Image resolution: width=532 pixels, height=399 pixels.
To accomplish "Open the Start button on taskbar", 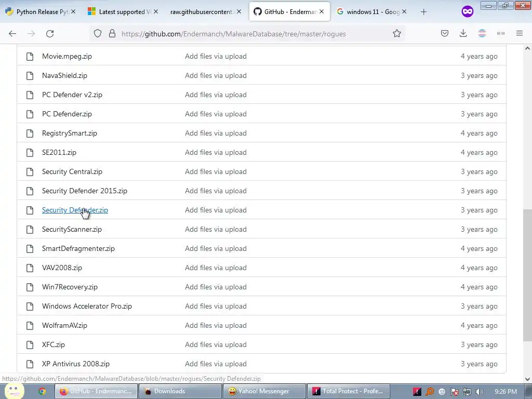I will point(14,391).
